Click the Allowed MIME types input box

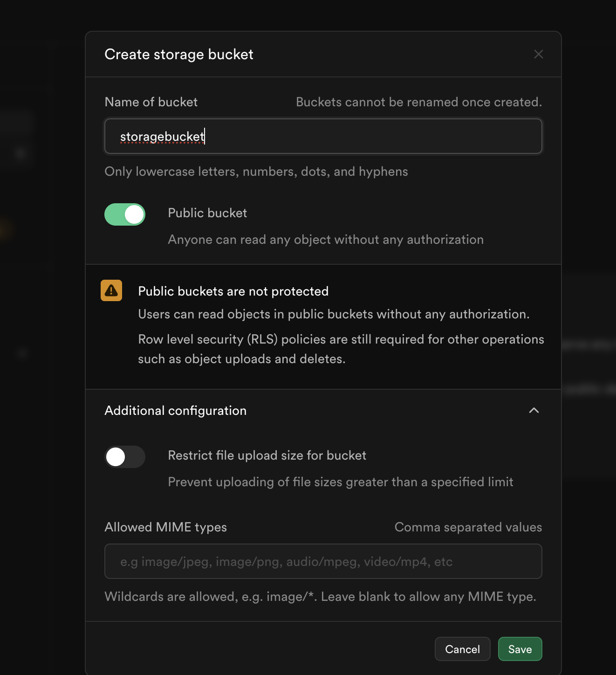pos(323,561)
